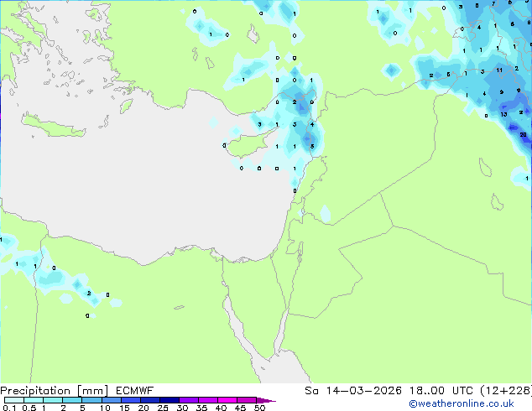Pick the legend swatch between 10 and 15
The height and width of the screenshot is (411, 532).
tap(111, 400)
